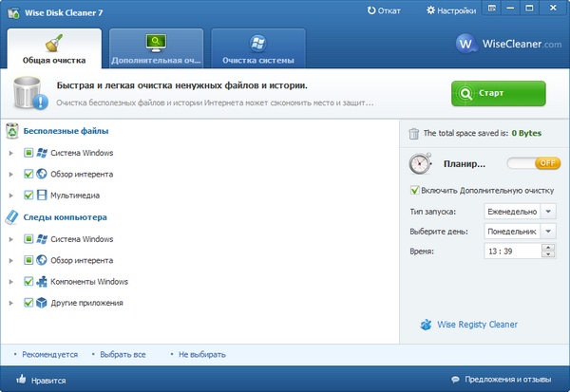Click the restore arrow icon for Откат
The image size is (570, 392).
pyautogui.click(x=371, y=10)
